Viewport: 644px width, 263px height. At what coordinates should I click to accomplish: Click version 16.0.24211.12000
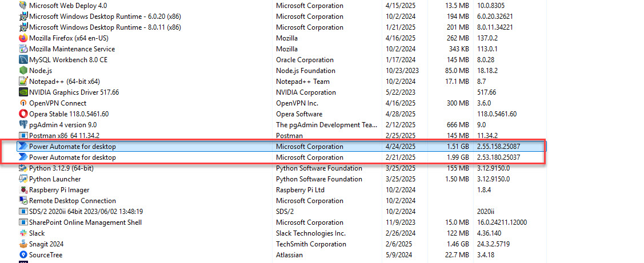(x=502, y=222)
